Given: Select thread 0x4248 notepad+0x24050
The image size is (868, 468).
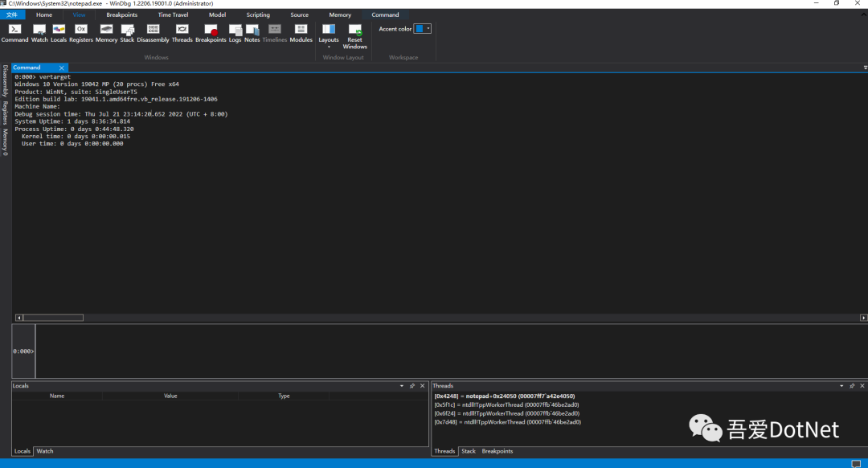Looking at the screenshot, I should coord(504,396).
